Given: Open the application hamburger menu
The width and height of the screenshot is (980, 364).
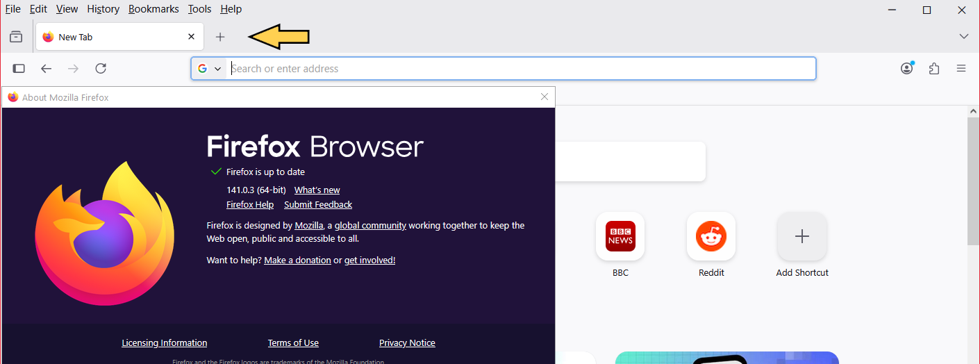Looking at the screenshot, I should coord(961,68).
